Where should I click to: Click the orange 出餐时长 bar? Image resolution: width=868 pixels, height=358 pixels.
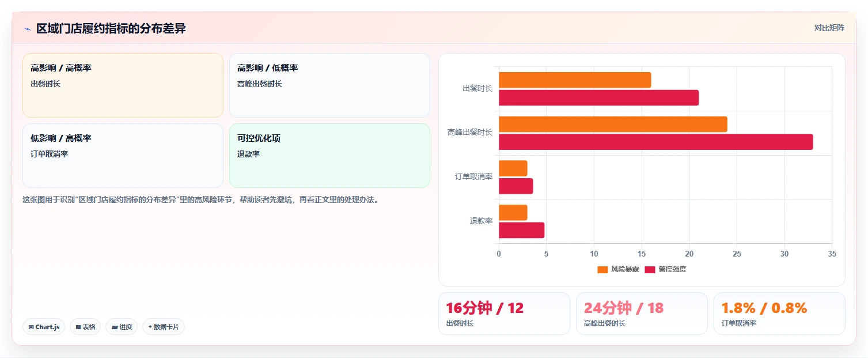coord(575,80)
